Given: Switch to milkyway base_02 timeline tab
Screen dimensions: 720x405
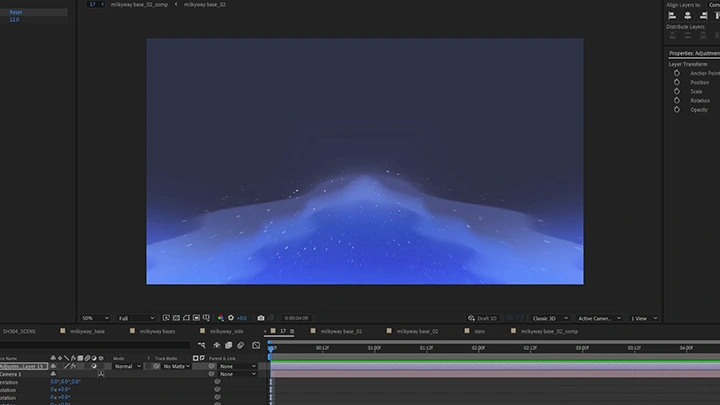Looking at the screenshot, I should click(x=417, y=331).
